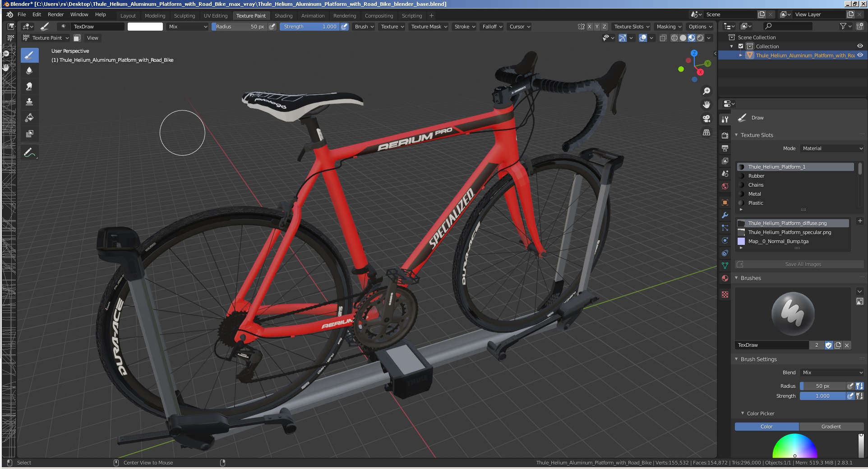Open the Brush dropdown
The width and height of the screenshot is (868, 469).
[x=364, y=27]
